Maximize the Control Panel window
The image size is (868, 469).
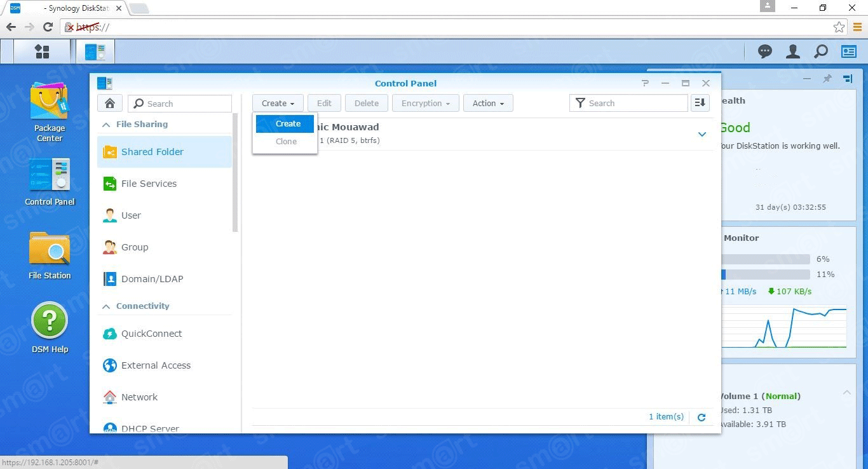686,83
